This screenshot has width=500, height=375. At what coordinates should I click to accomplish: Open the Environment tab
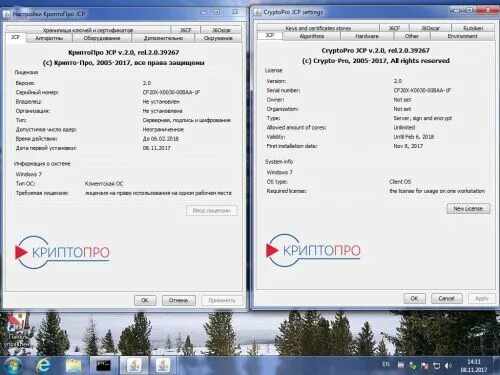point(462,36)
